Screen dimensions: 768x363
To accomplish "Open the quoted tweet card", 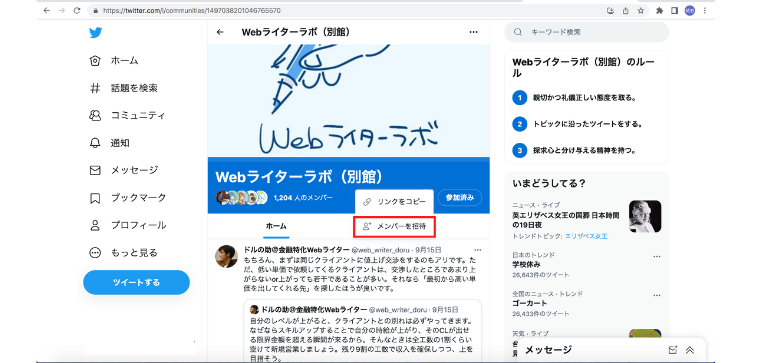I will point(363,331).
